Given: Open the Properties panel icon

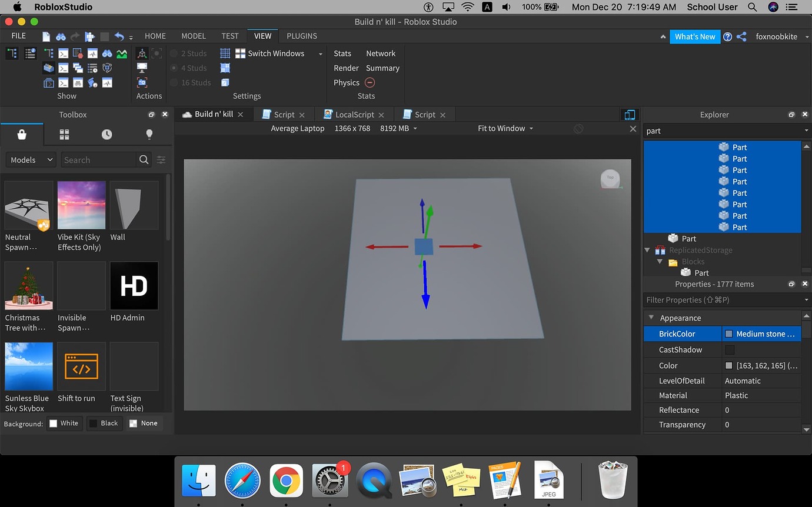Looking at the screenshot, I should 30,53.
